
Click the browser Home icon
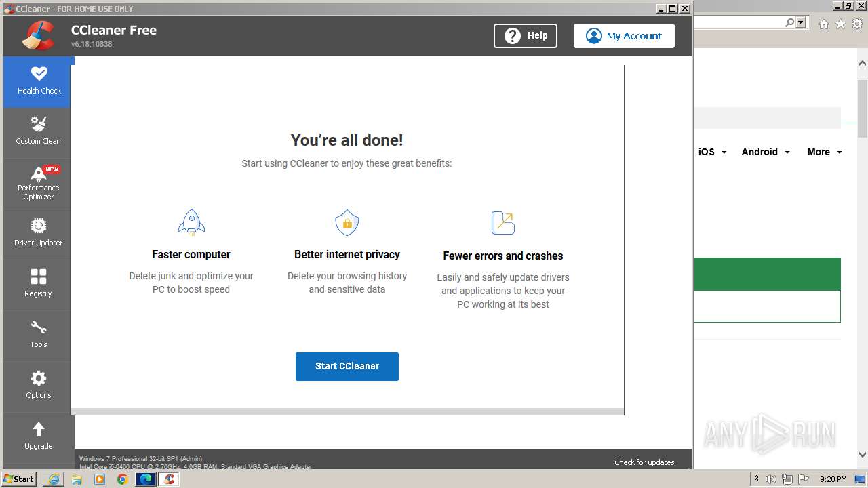pos(823,24)
